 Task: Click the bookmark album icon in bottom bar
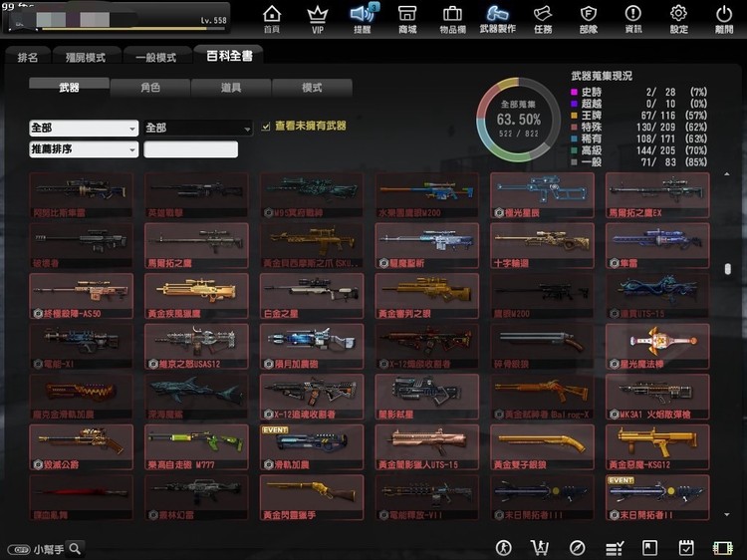point(649,548)
